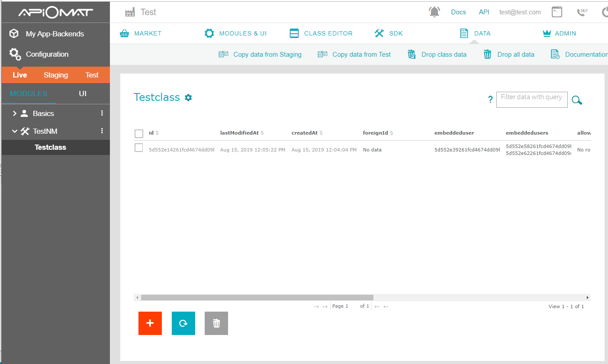608x364 pixels.
Task: Open the CLASS EDITOR menu label
Action: 328,33
